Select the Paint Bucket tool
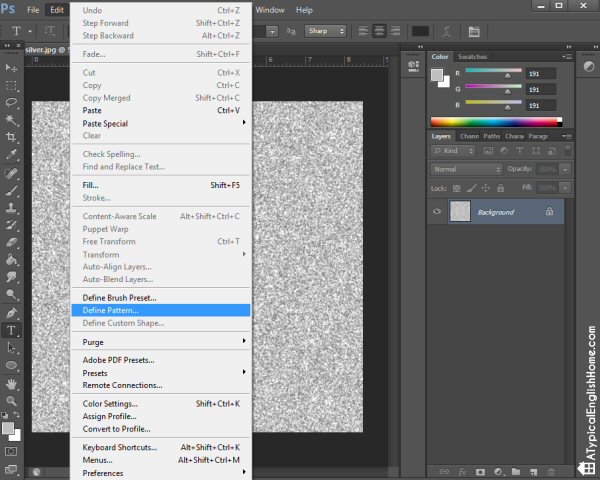Screen dimensions: 600x480 click(x=11, y=260)
